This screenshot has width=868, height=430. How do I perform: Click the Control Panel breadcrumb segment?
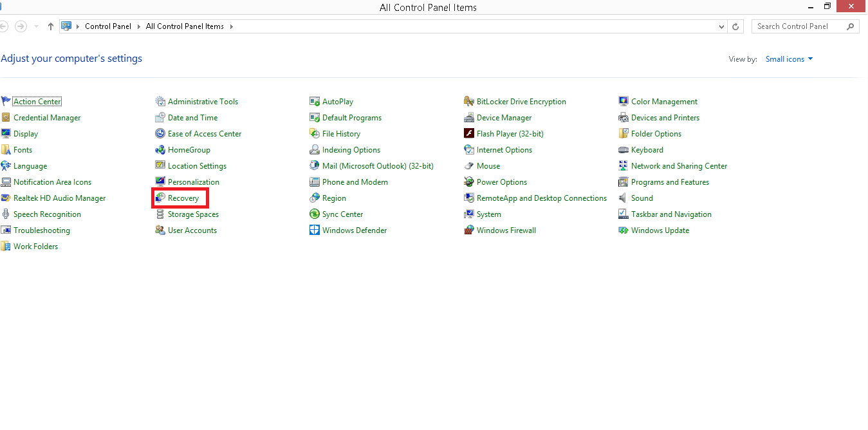(x=108, y=26)
